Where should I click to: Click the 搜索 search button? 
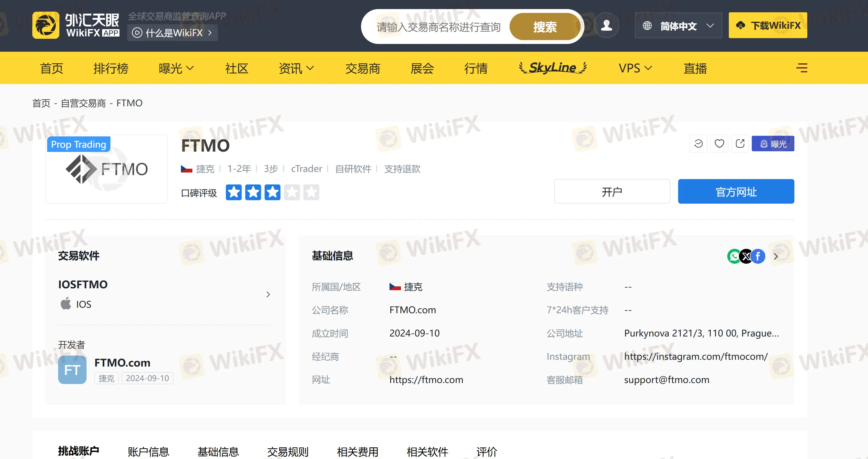coord(544,27)
